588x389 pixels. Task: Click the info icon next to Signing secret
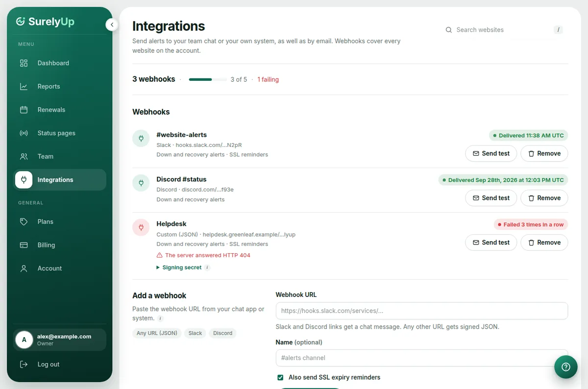coord(207,267)
